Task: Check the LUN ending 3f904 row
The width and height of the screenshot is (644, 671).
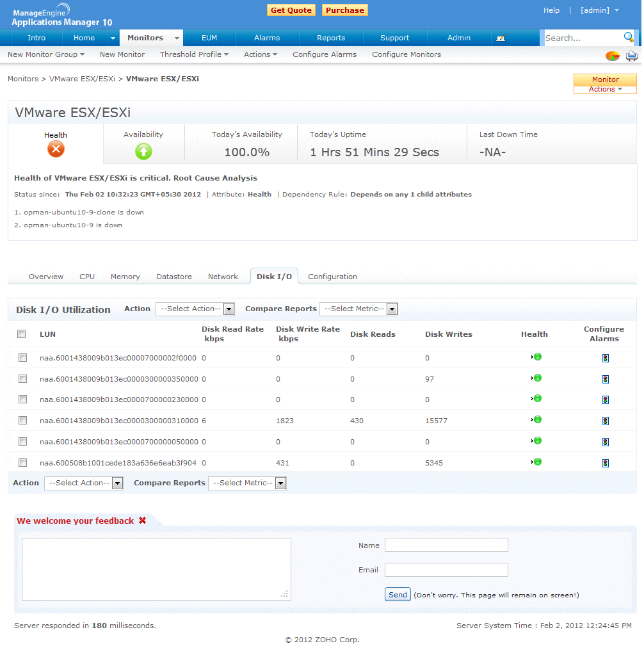Action: 22,463
